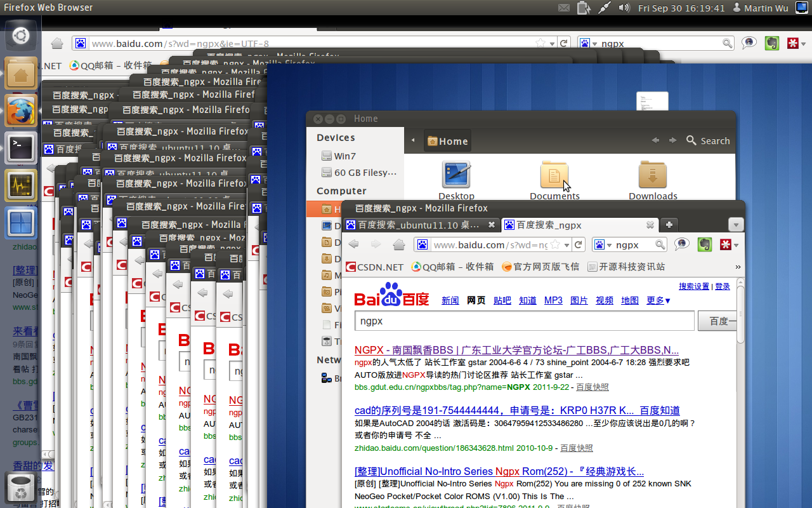Open the Trash in the launcher
Viewport: 812px width, 508px height.
(21, 488)
